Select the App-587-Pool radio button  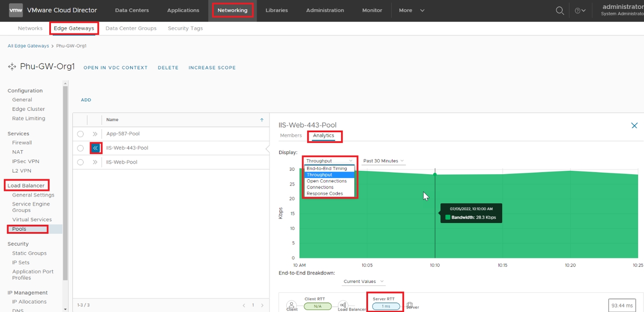click(80, 134)
